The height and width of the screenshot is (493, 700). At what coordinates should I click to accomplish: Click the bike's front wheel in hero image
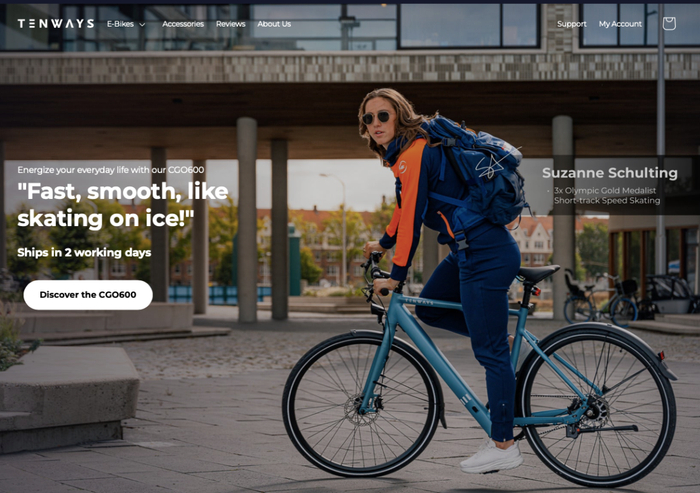tap(362, 404)
